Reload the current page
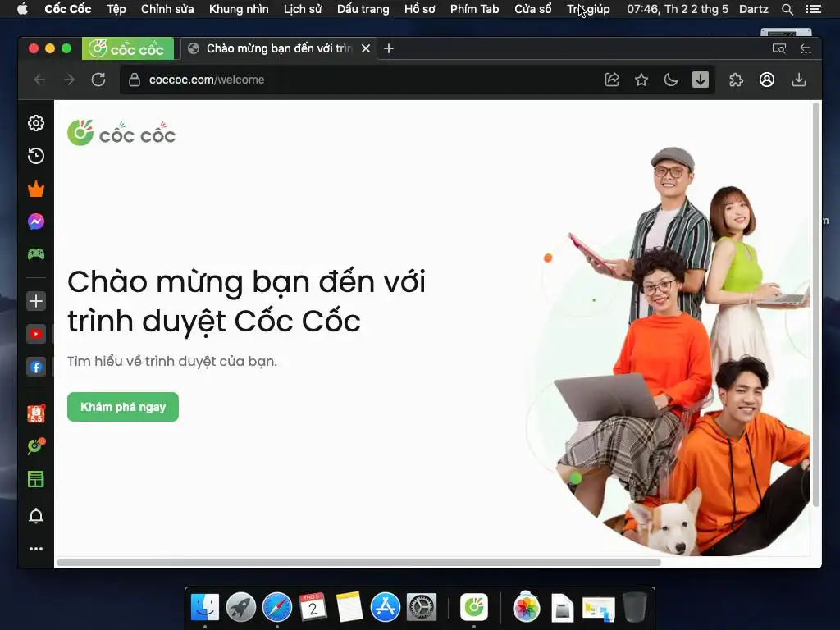Image resolution: width=840 pixels, height=630 pixels. (x=98, y=80)
